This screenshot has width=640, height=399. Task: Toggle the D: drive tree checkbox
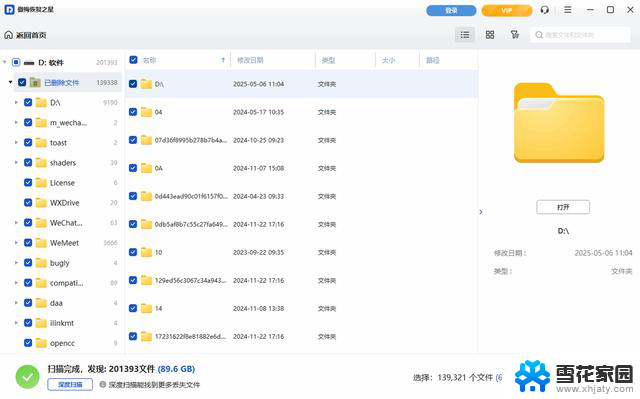click(x=16, y=62)
